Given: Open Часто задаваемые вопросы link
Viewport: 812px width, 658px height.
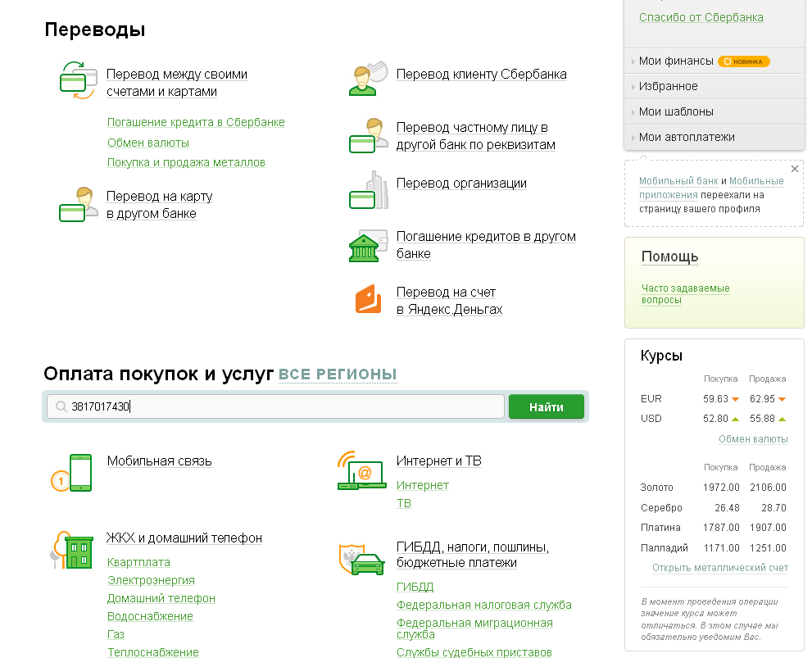Looking at the screenshot, I should click(685, 294).
